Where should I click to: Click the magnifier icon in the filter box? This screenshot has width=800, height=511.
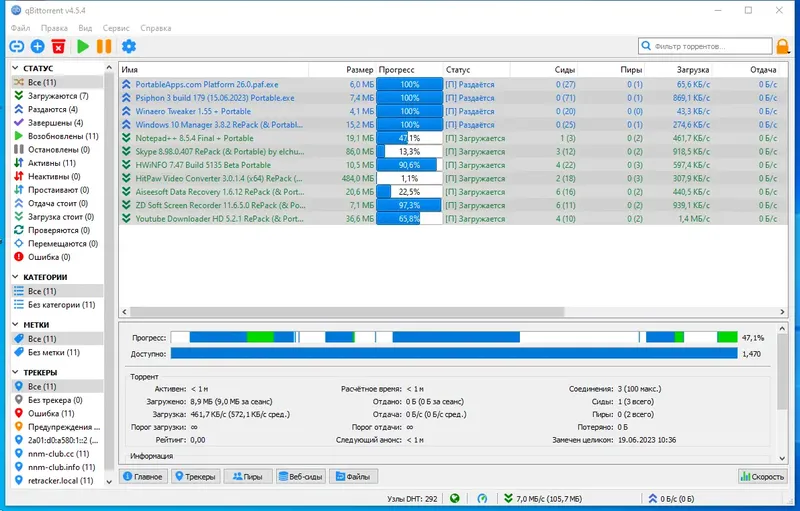click(646, 46)
